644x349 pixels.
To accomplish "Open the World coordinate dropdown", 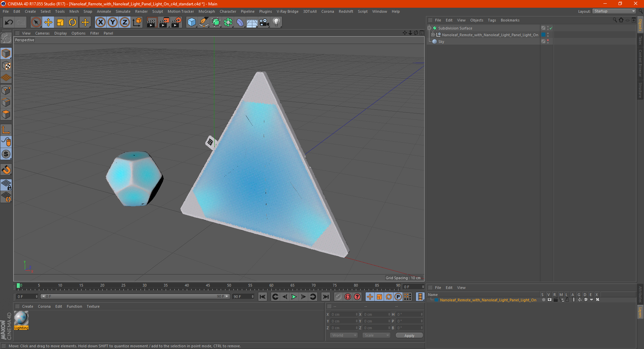I will [344, 335].
